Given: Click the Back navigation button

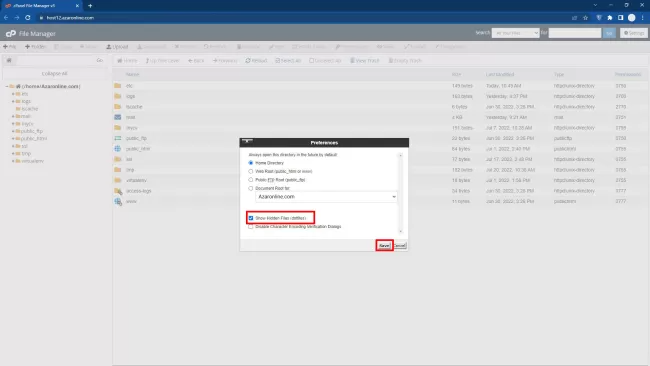Looking at the screenshot, I should [x=196, y=61].
